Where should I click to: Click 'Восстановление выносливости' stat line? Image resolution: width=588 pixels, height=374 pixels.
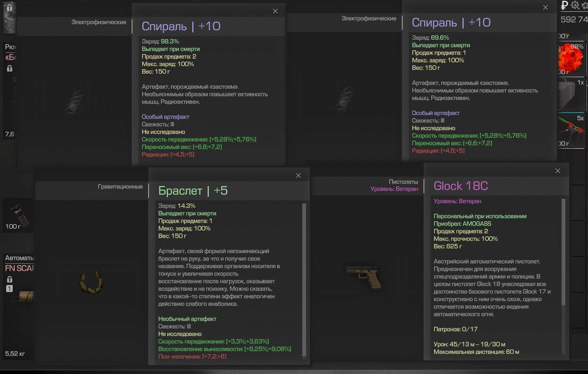click(224, 349)
